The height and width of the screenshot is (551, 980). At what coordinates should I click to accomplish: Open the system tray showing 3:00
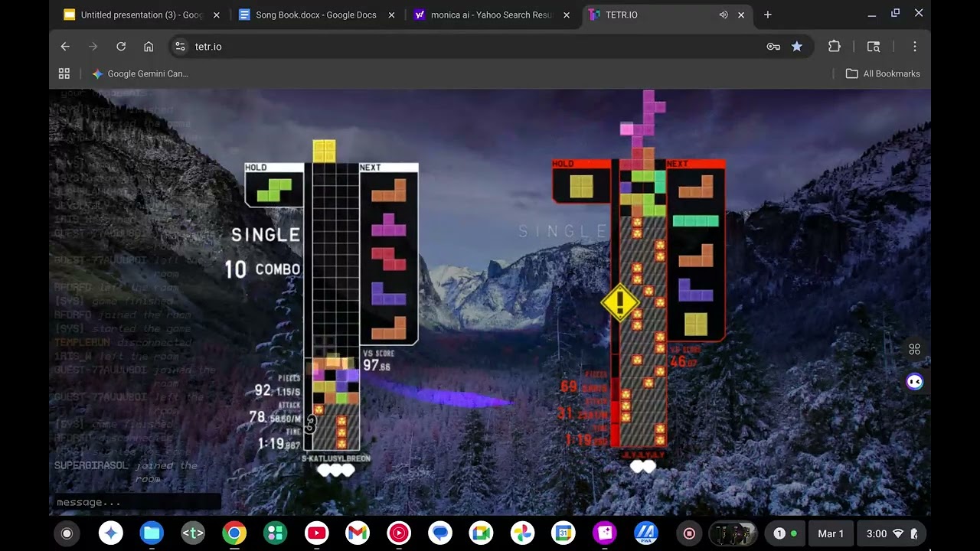pyautogui.click(x=892, y=533)
